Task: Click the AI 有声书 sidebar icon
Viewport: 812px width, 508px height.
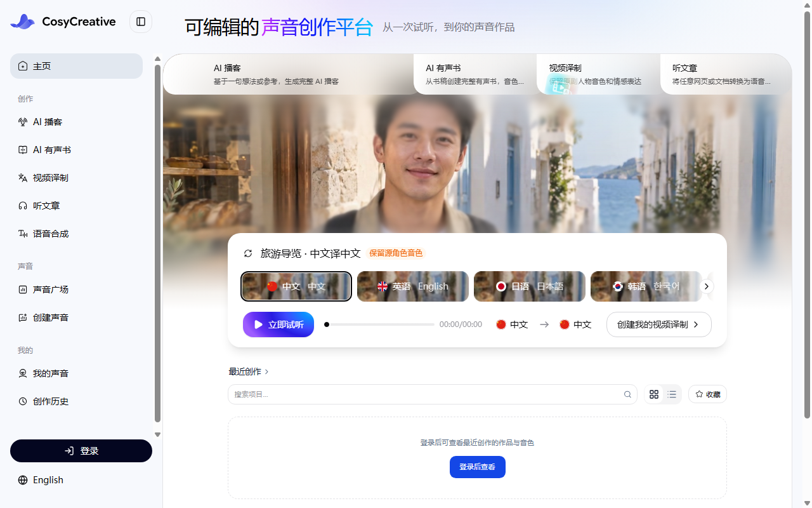Action: click(x=23, y=150)
